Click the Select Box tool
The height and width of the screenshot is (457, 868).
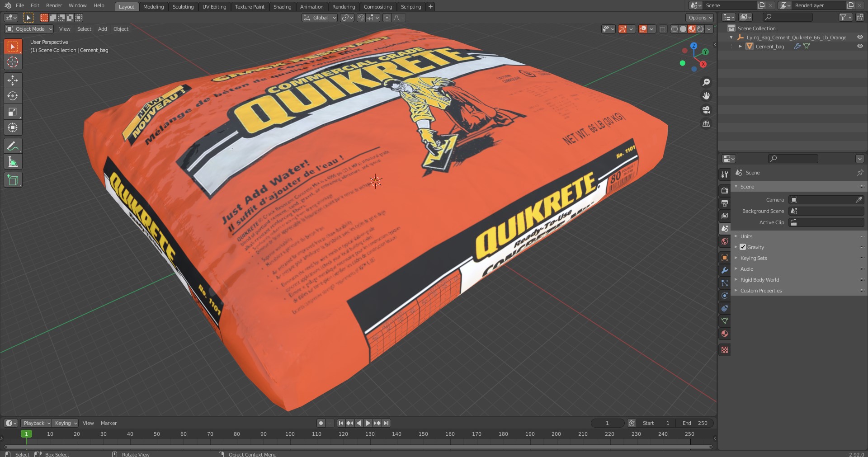click(x=13, y=47)
